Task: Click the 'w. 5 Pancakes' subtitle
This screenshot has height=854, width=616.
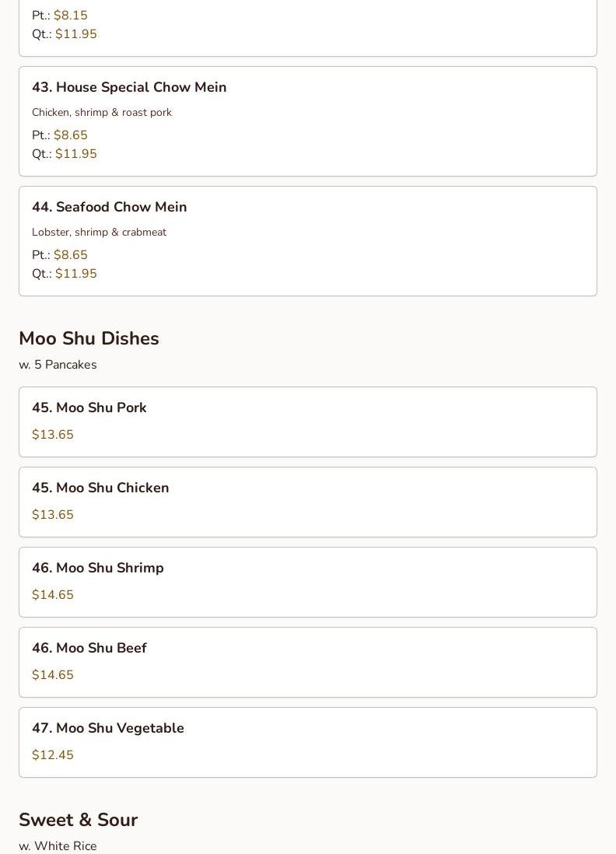Action: [58, 365]
